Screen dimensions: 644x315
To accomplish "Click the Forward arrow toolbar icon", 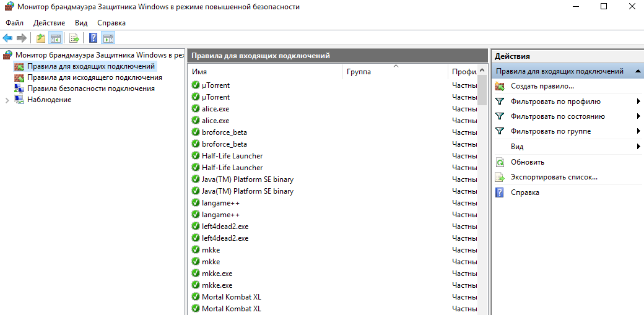I will 21,38.
